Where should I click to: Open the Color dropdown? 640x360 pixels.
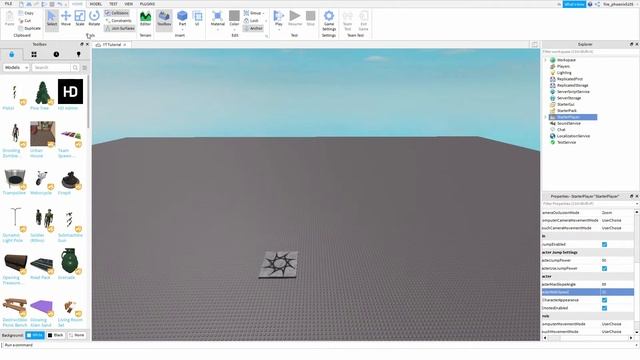[x=234, y=20]
